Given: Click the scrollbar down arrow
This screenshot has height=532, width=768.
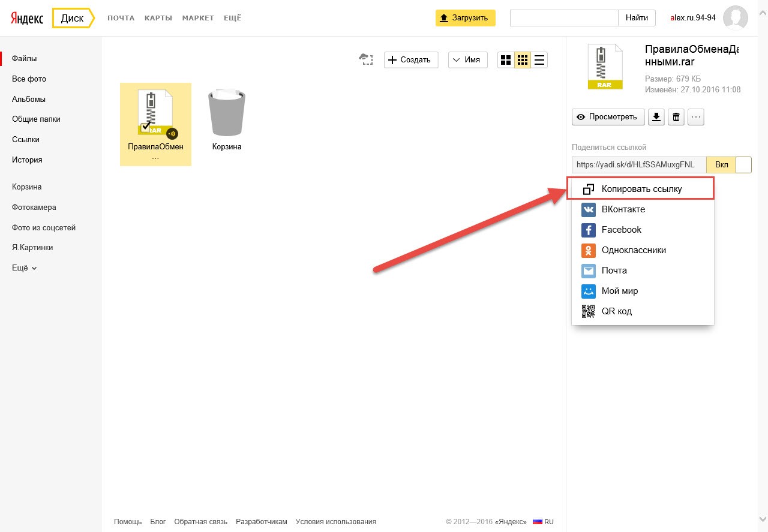Looking at the screenshot, I should [x=763, y=519].
